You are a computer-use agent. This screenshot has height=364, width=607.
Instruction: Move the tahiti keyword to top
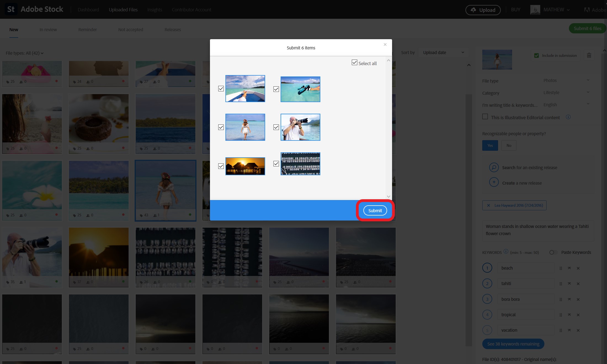tap(569, 284)
